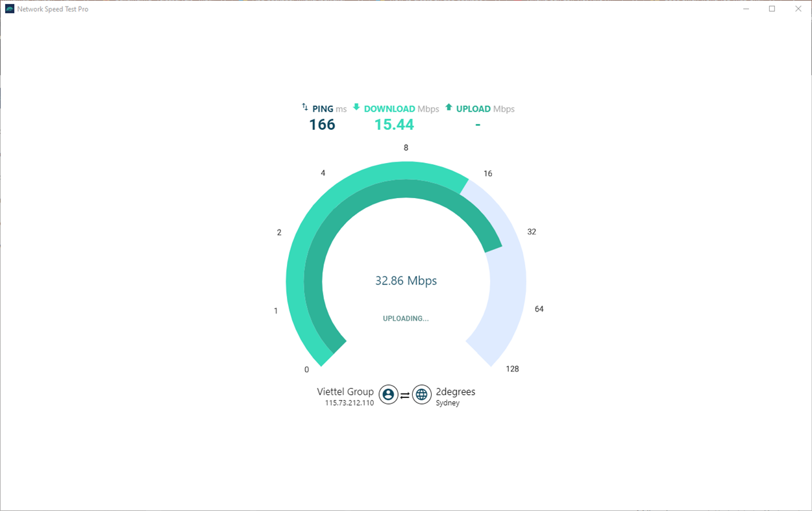Click the 15.44 download result value
Viewport: 812px width, 511px height.
pyautogui.click(x=394, y=124)
